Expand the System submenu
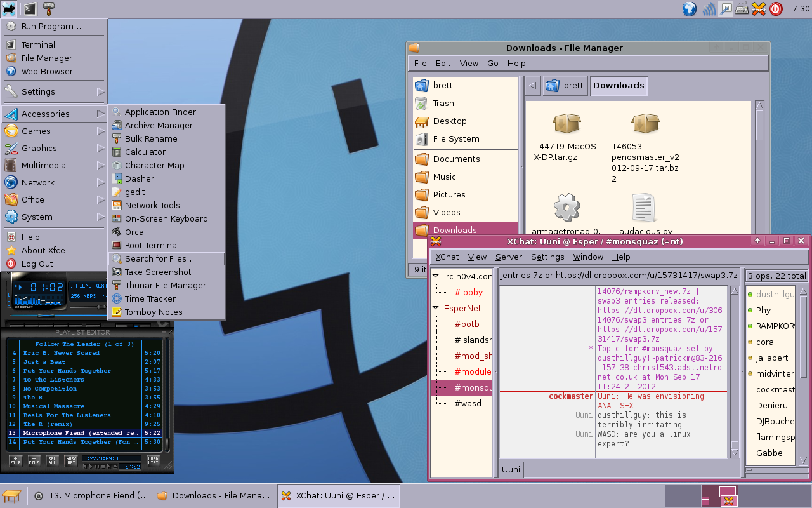Image resolution: width=812 pixels, height=508 pixels. pos(55,217)
